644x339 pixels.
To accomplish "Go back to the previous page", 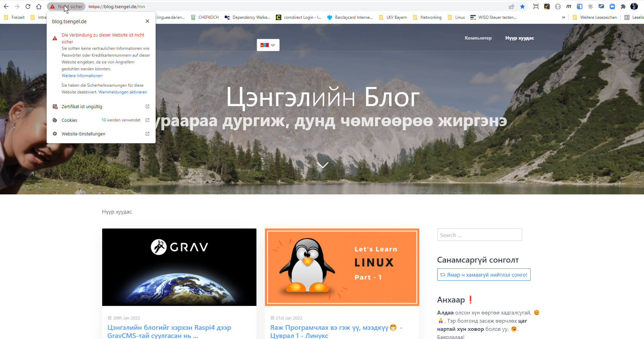I will tap(6, 6).
